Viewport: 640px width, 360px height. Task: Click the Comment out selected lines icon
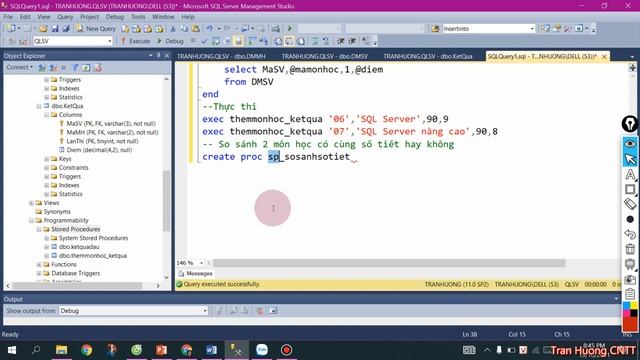tap(315, 41)
